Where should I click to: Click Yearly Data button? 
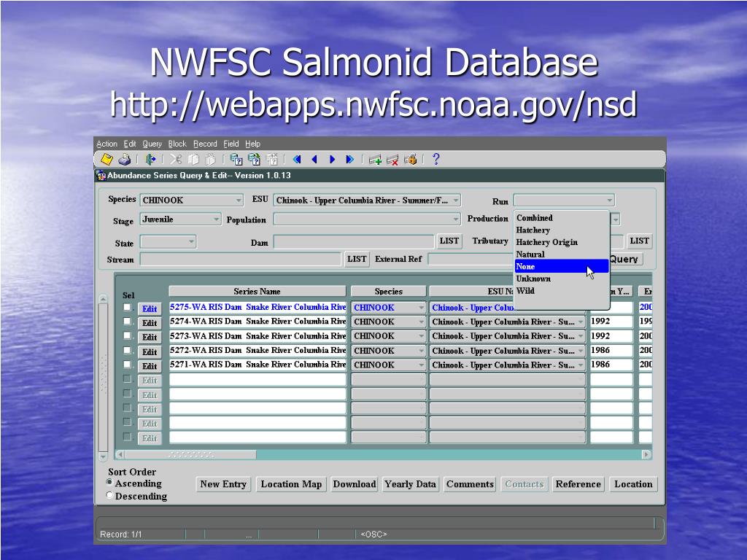click(410, 484)
